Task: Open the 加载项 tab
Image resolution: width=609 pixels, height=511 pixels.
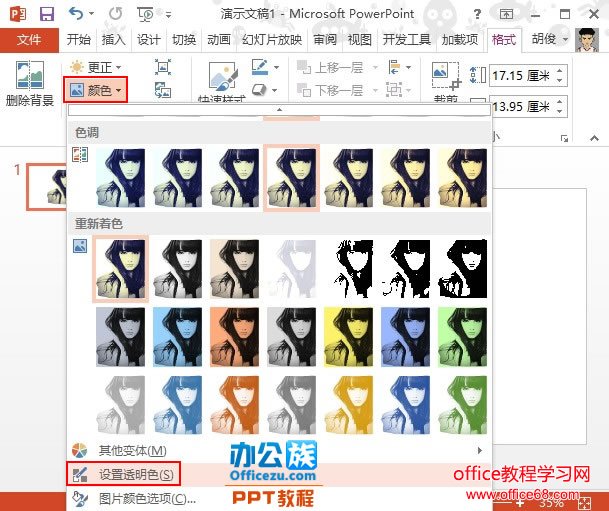Action: 460,40
